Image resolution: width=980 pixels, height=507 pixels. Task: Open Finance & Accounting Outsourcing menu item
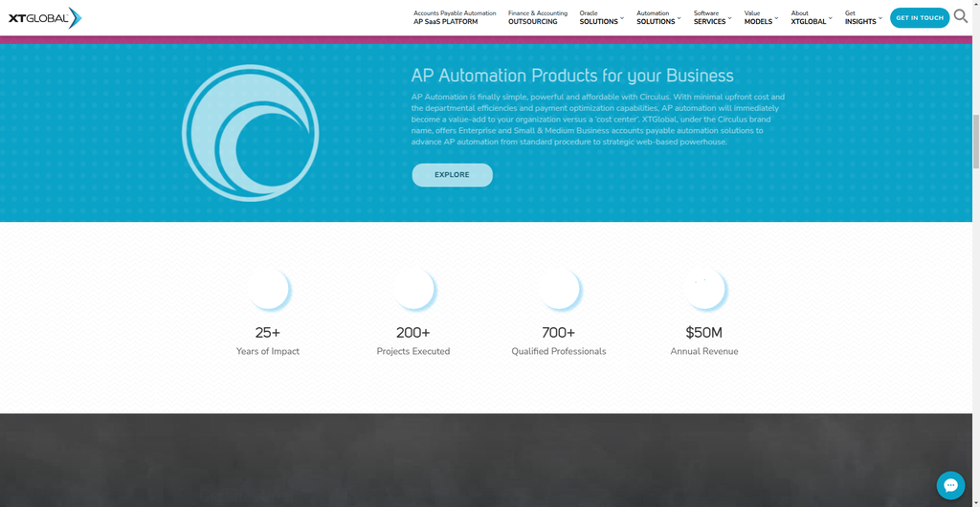pyautogui.click(x=538, y=17)
